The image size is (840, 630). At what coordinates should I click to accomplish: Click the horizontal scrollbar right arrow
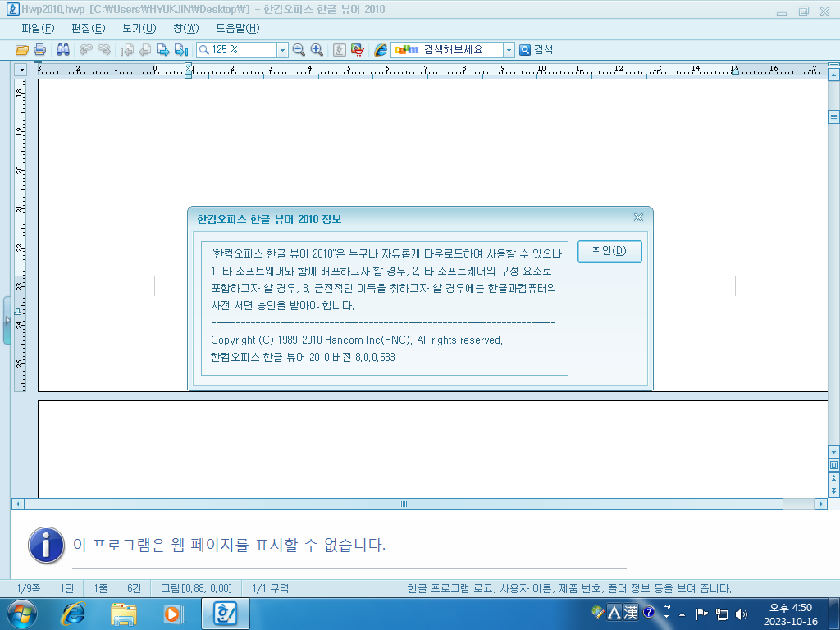tap(820, 504)
